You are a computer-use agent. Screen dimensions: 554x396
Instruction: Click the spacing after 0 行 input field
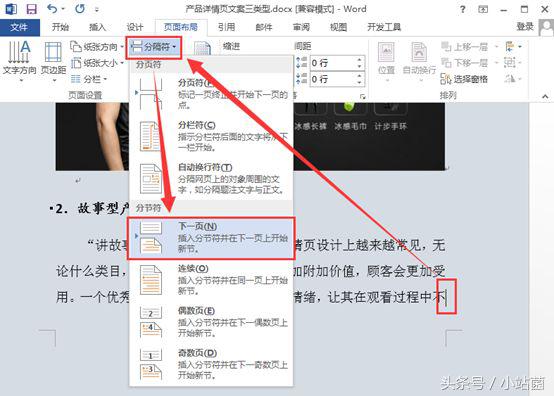333,79
